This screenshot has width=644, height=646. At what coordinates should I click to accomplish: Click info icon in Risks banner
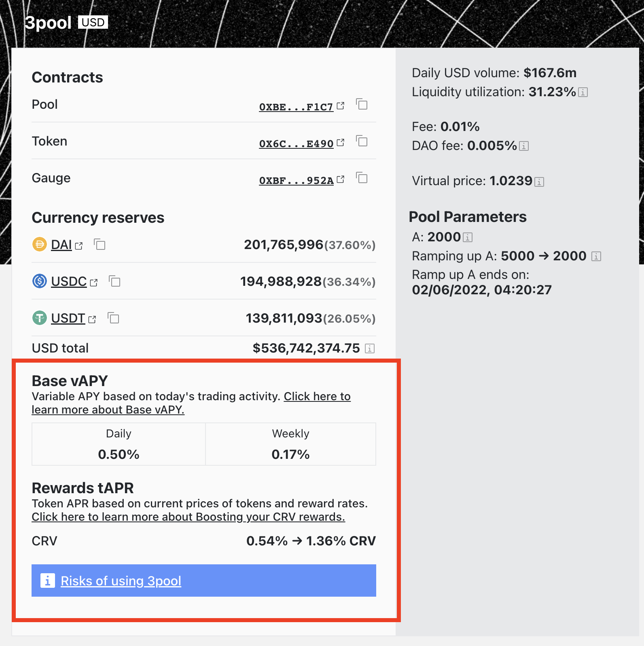point(48,581)
